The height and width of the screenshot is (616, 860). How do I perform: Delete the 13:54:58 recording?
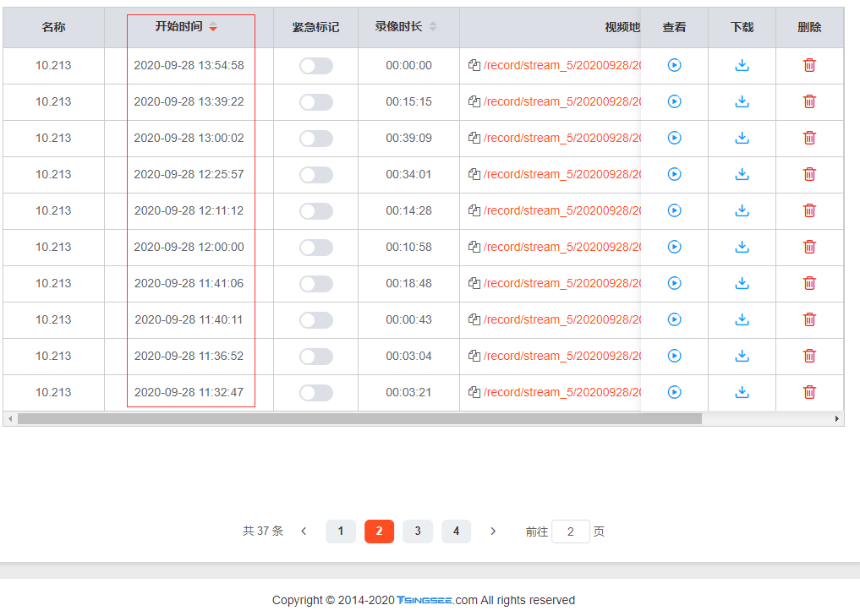point(809,65)
